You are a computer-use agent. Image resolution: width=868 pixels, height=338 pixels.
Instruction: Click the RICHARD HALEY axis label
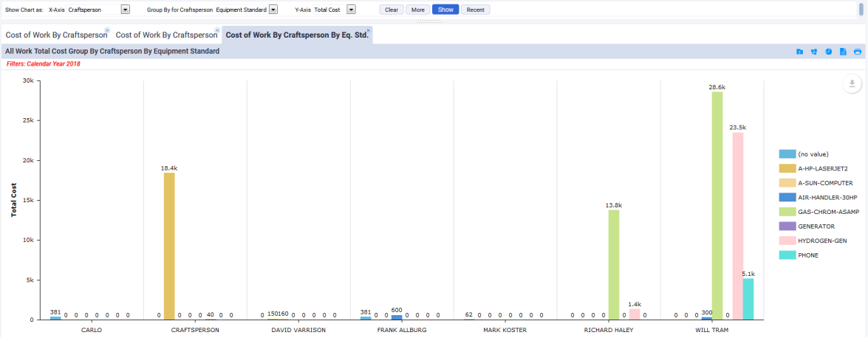pyautogui.click(x=609, y=331)
